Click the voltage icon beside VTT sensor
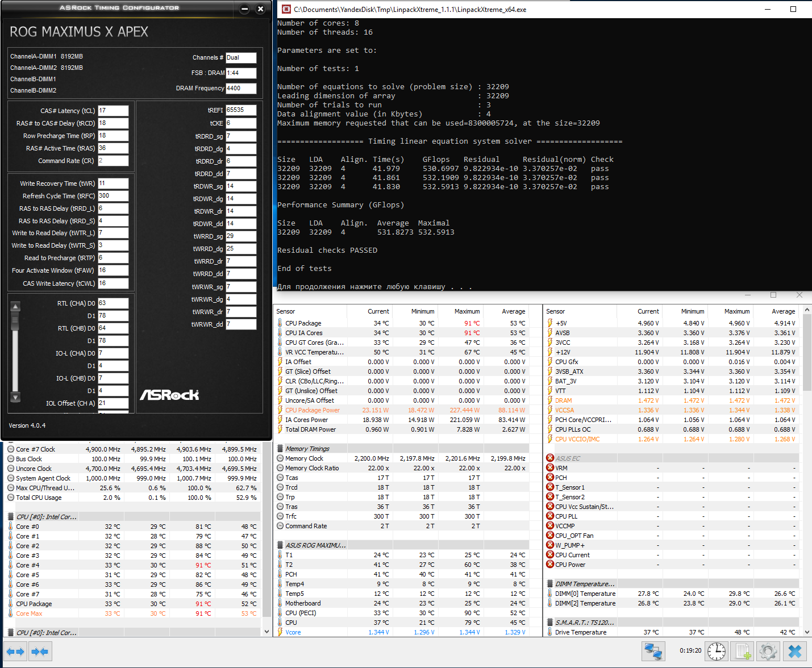Viewport: 812px width, 668px height. (x=549, y=391)
